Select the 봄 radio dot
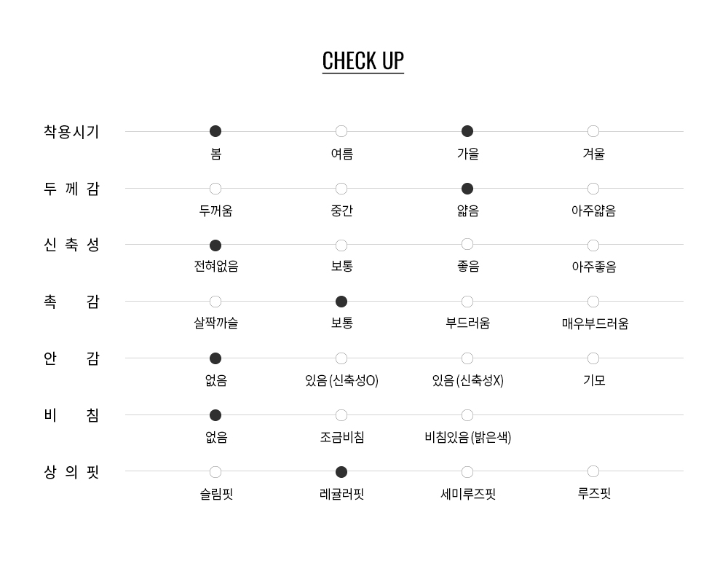This screenshot has width=728, height=566. 215,131
